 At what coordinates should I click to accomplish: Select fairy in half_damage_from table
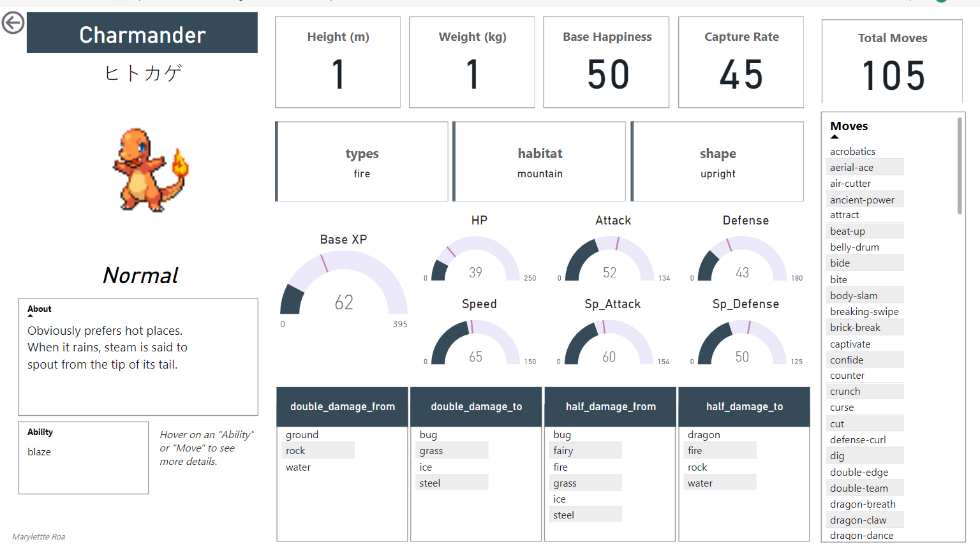[x=563, y=451]
